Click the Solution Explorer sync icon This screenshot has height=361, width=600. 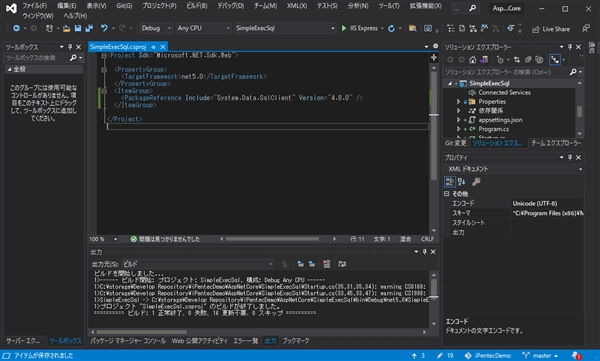517,60
